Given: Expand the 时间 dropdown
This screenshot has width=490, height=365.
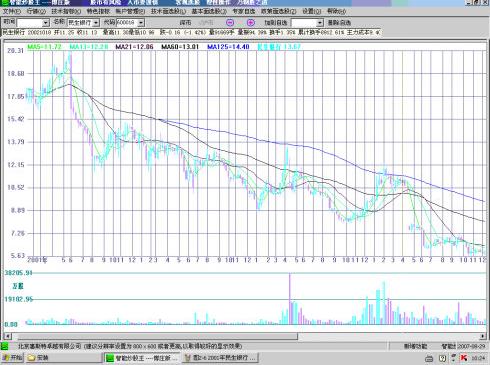Looking at the screenshot, I should click(46, 23).
